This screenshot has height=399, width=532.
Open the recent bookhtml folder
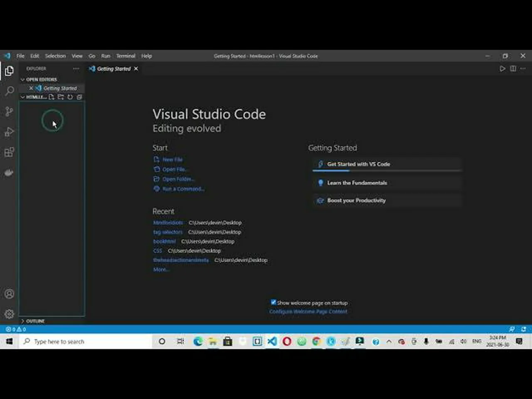tap(165, 241)
